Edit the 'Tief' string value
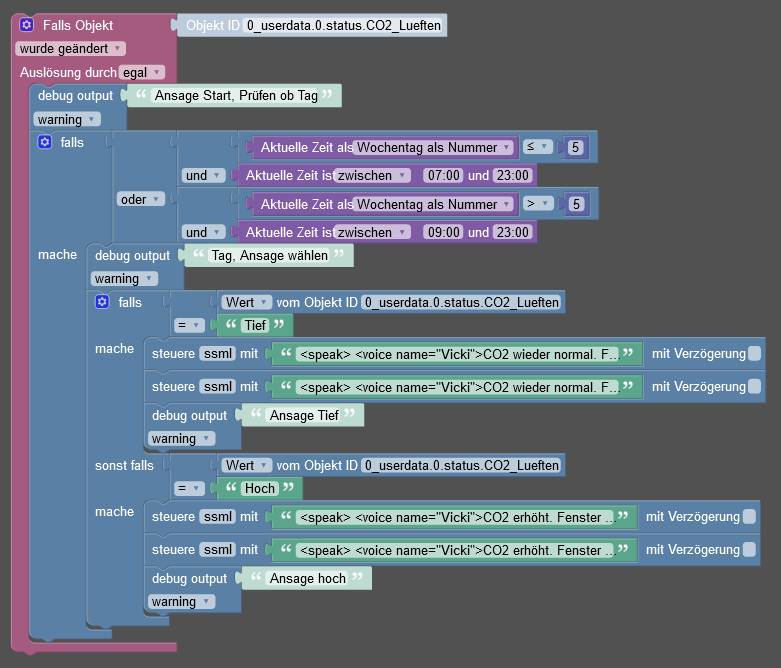This screenshot has width=781, height=668. (255, 325)
